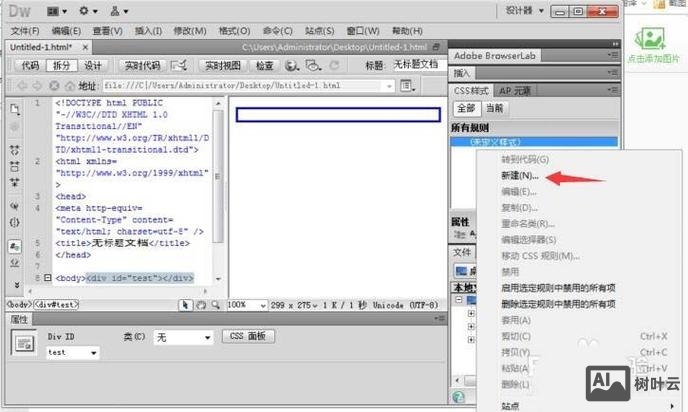Choose 启用选定规则中禁用的所有项 in context menu

click(x=558, y=288)
